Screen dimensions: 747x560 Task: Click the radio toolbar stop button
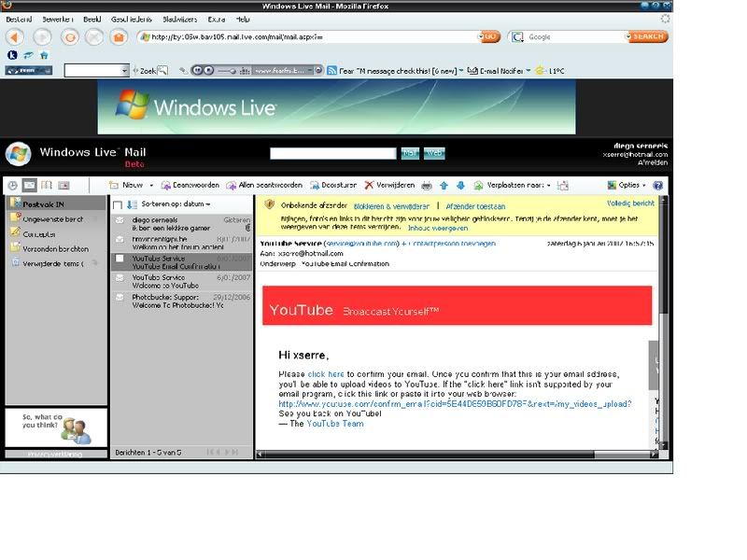point(208,71)
